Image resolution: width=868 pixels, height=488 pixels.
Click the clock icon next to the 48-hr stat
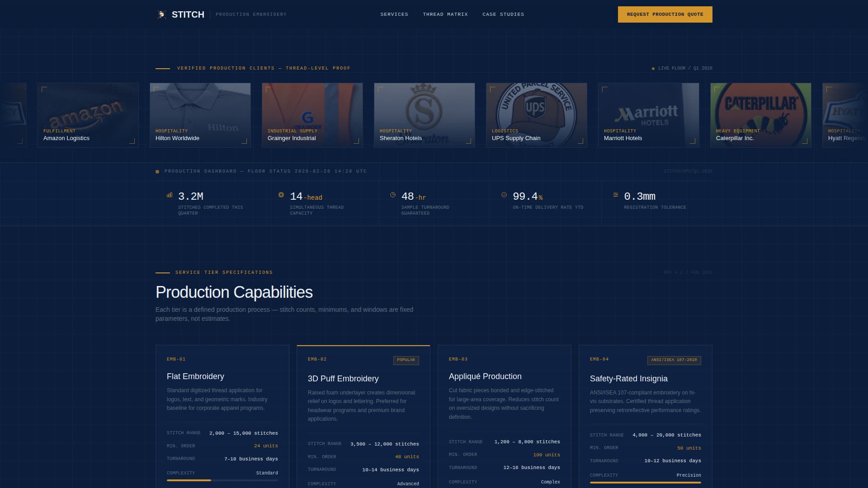(x=392, y=195)
